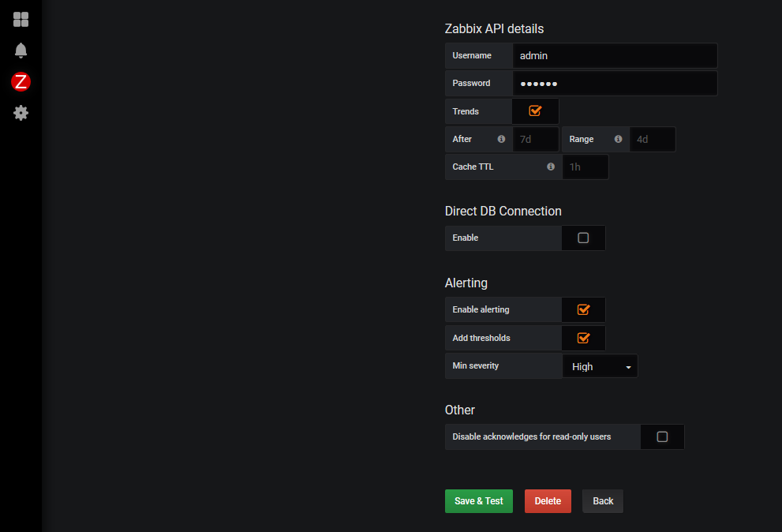
Task: Click the Zabbix API details heading
Action: click(x=494, y=29)
